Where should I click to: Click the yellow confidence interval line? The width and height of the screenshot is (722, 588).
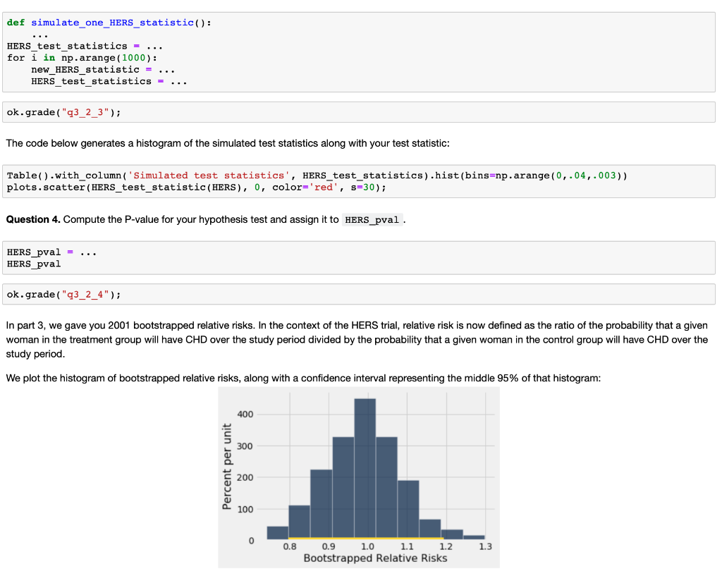(366, 538)
